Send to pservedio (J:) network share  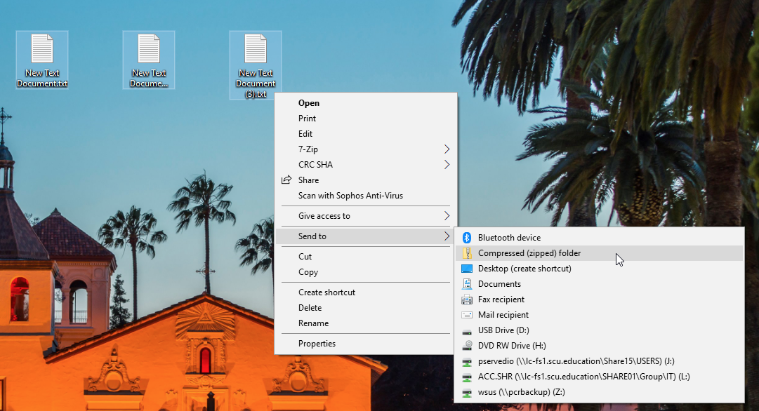599,361
